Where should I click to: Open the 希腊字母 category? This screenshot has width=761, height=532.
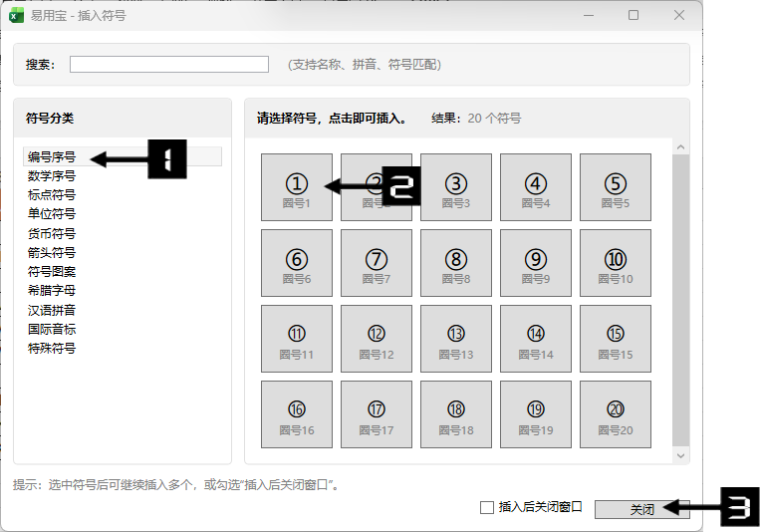tap(52, 291)
